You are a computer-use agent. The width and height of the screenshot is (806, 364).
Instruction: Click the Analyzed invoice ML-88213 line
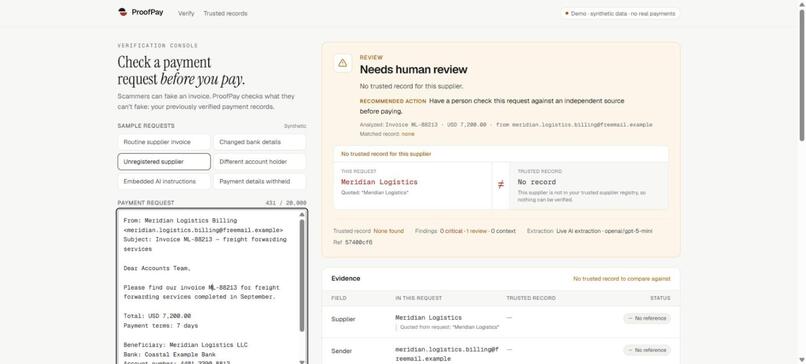pyautogui.click(x=506, y=125)
